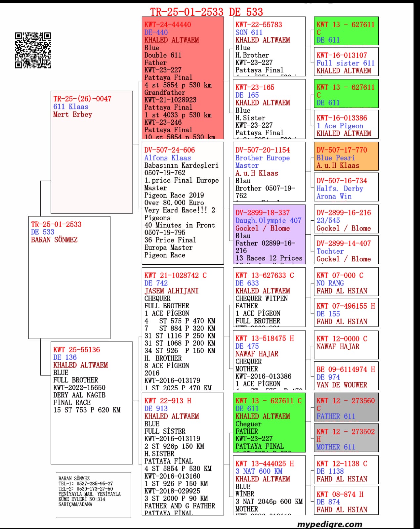Click the 611 Klaas Mert Erbey box

pyautogui.click(x=92, y=152)
